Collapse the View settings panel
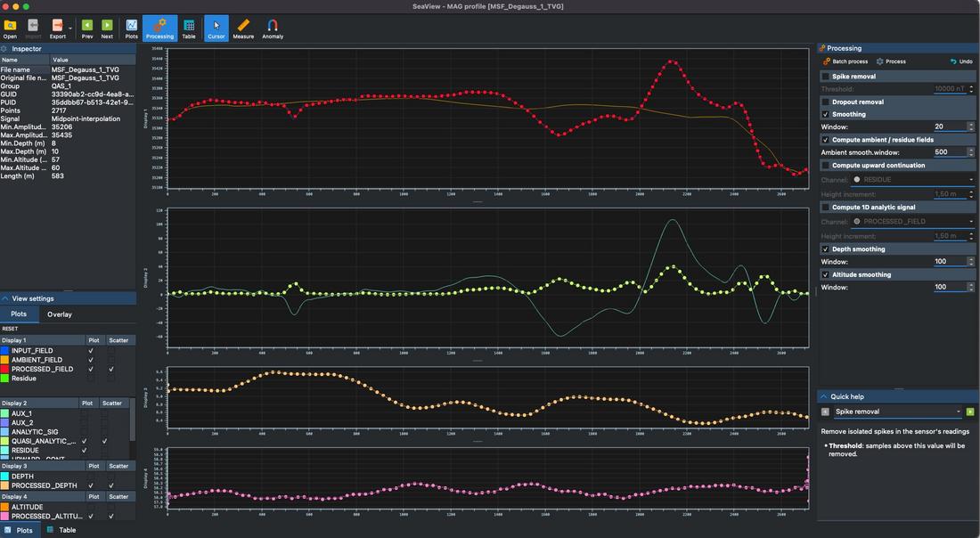 click(x=5, y=298)
